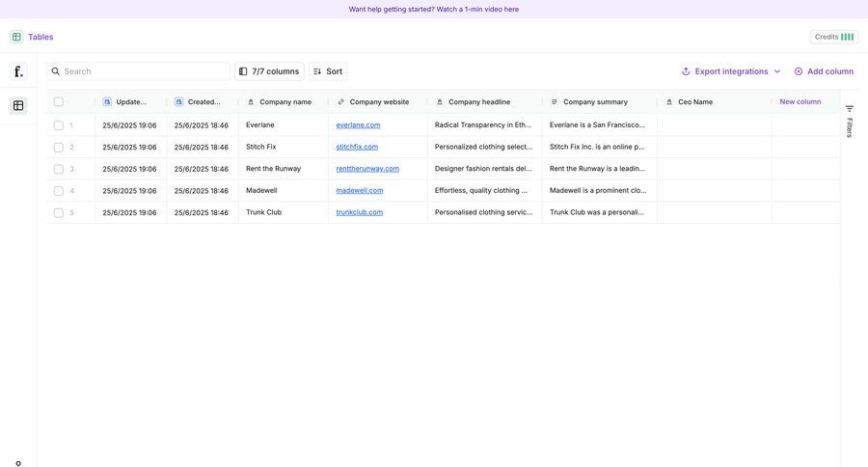Click the Credits meter indicator
This screenshot has width=868, height=467.
[847, 37]
